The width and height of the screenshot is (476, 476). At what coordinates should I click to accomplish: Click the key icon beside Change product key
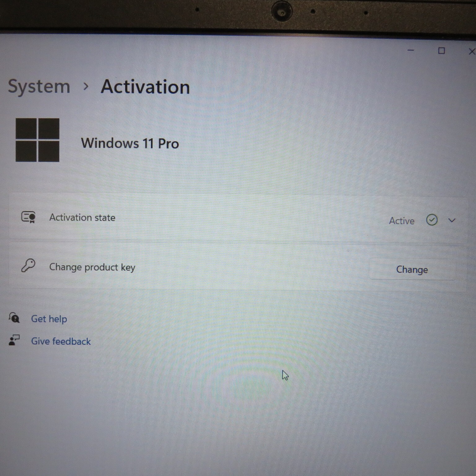click(28, 266)
